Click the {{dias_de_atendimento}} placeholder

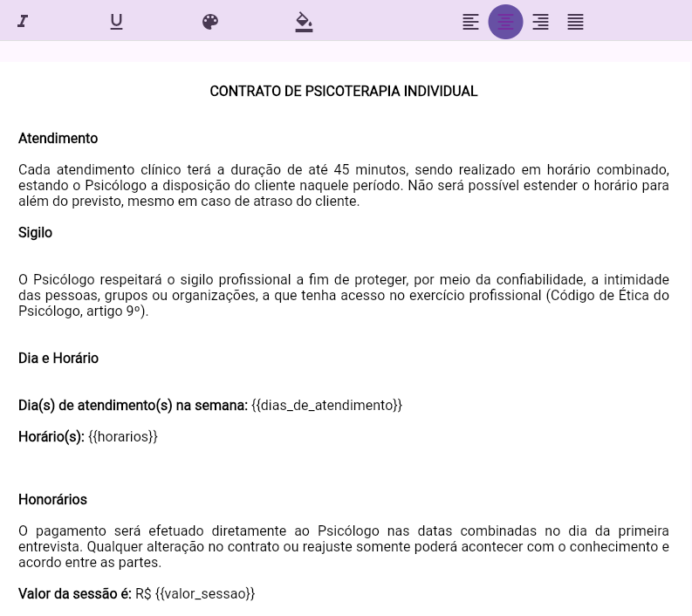coord(326,406)
